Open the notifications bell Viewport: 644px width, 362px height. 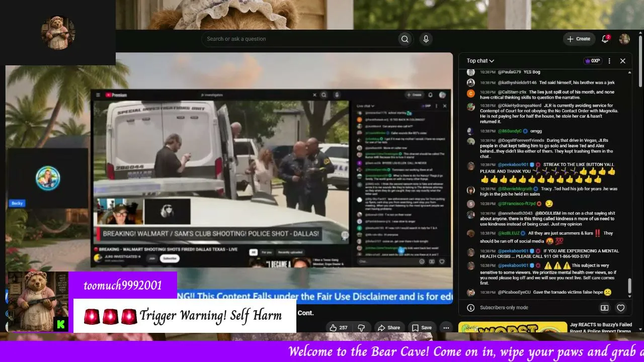click(x=605, y=39)
